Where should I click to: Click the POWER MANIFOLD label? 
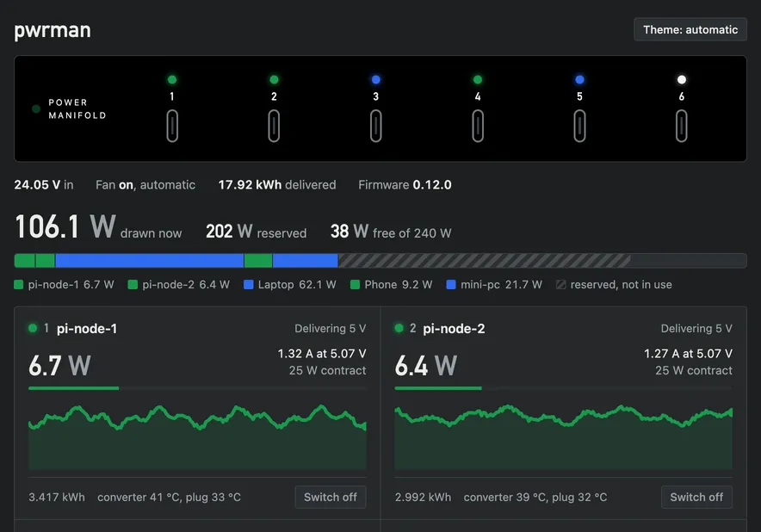click(77, 108)
